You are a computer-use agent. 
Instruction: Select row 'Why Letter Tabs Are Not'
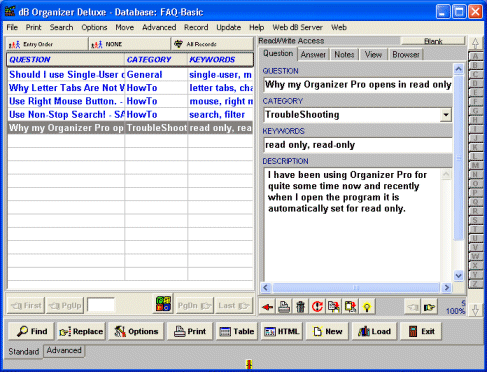click(x=130, y=88)
